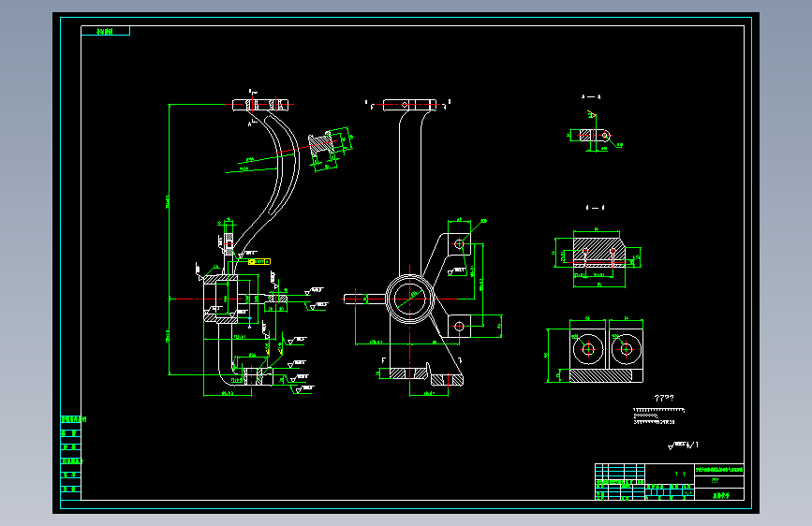
Task: Click the "????" technical notes heading
Action: pyautogui.click(x=664, y=398)
